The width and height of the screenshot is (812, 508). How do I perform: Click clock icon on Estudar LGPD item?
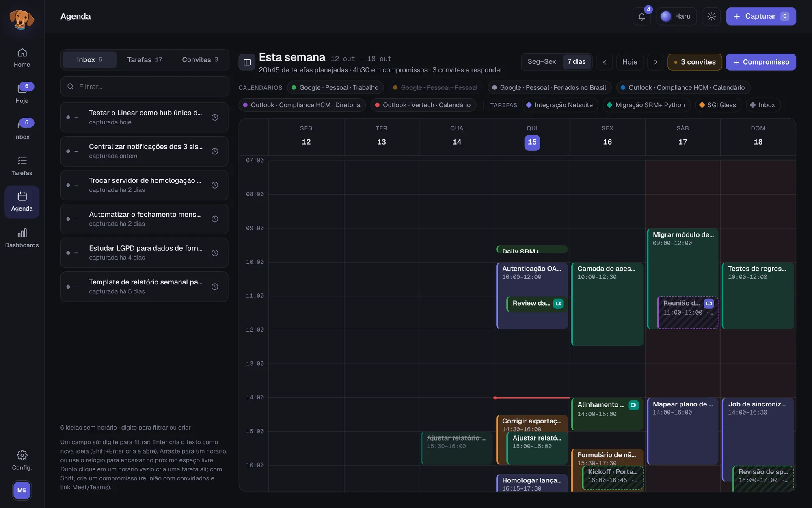point(215,253)
